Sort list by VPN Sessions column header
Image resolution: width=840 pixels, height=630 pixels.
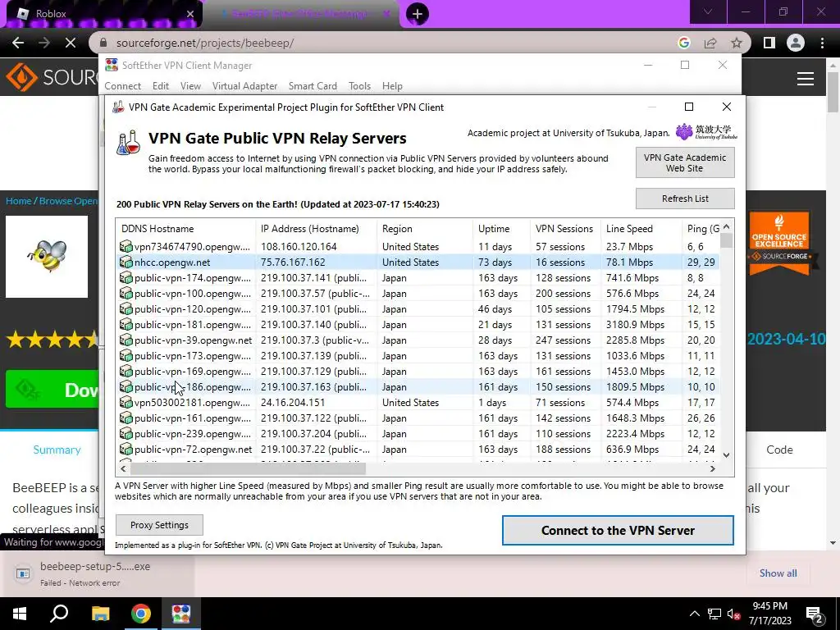(565, 229)
